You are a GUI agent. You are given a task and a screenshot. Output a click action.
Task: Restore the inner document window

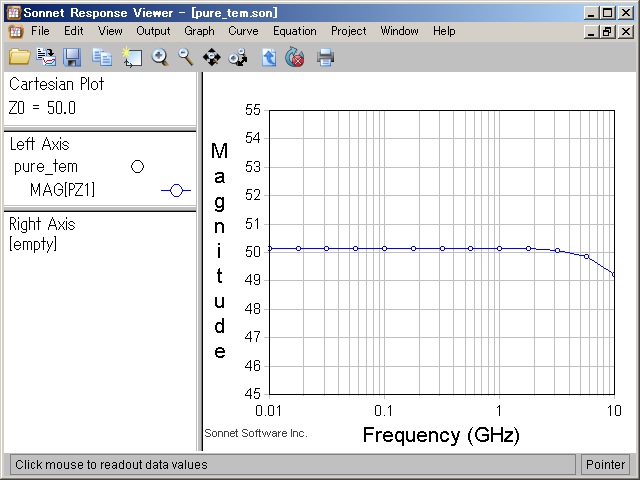(608, 31)
